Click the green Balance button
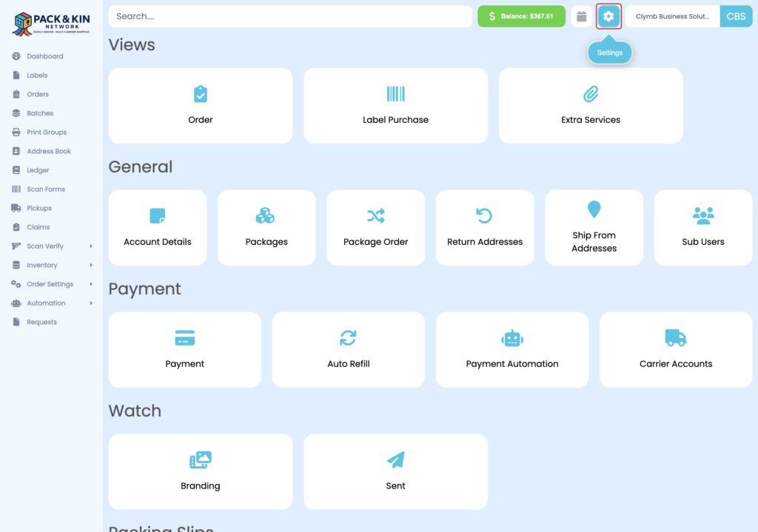Viewport: 758px width, 532px height. click(x=521, y=16)
